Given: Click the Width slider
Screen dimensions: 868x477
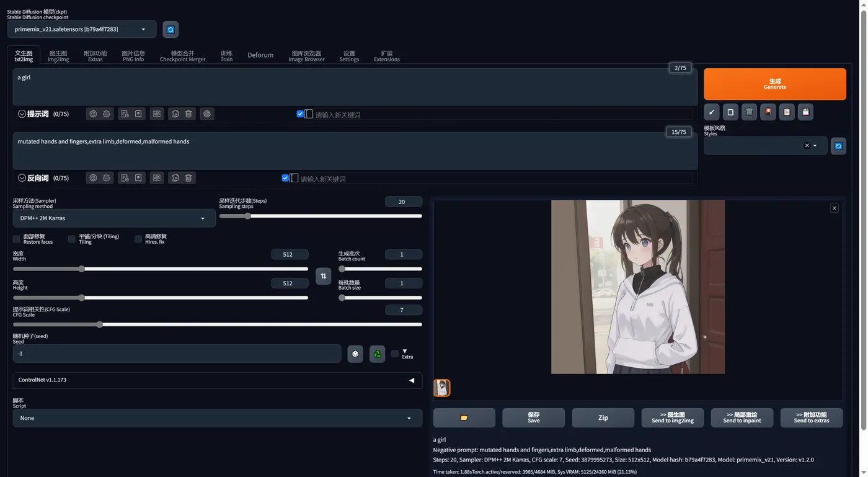Looking at the screenshot, I should click(x=161, y=269).
